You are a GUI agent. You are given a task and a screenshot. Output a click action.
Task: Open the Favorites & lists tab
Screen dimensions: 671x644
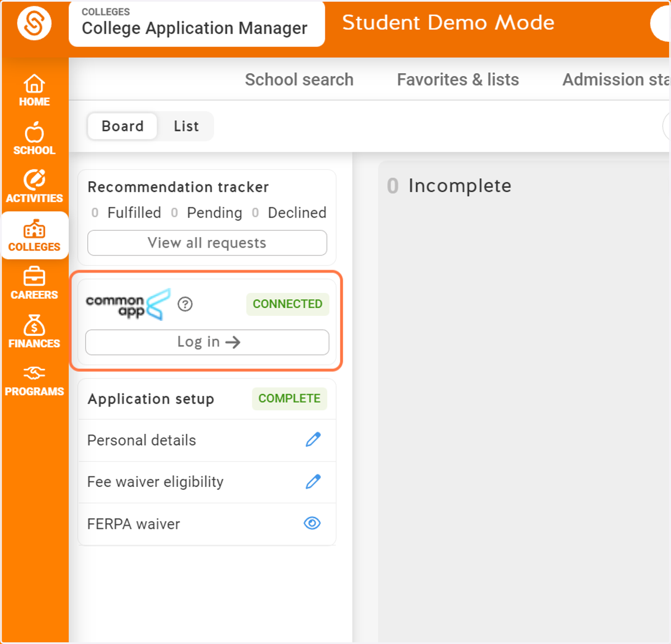pos(458,79)
